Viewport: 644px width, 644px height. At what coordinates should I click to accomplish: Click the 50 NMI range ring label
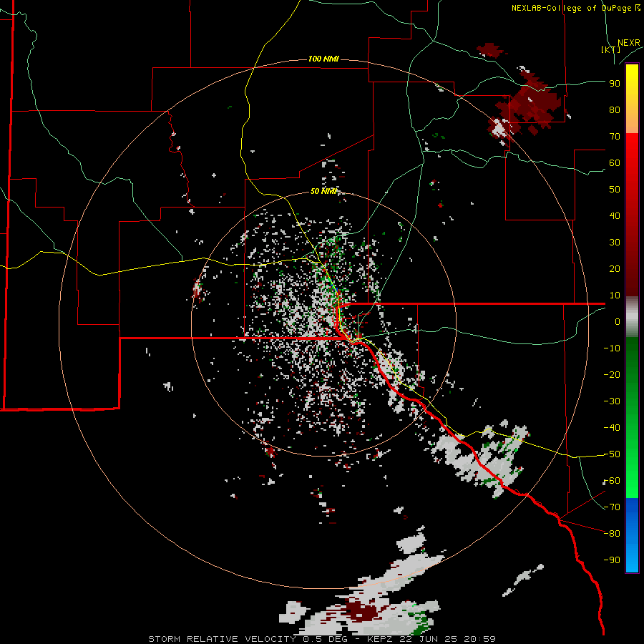[x=323, y=191]
